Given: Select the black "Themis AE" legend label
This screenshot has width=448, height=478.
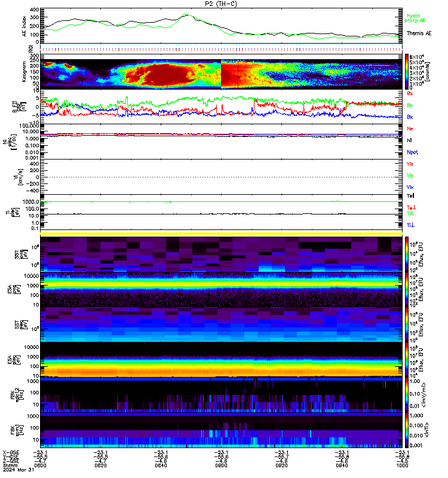Looking at the screenshot, I should click(x=419, y=33).
